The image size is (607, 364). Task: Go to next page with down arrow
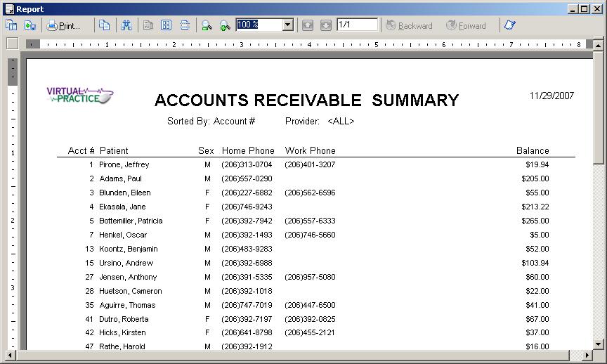click(x=325, y=25)
